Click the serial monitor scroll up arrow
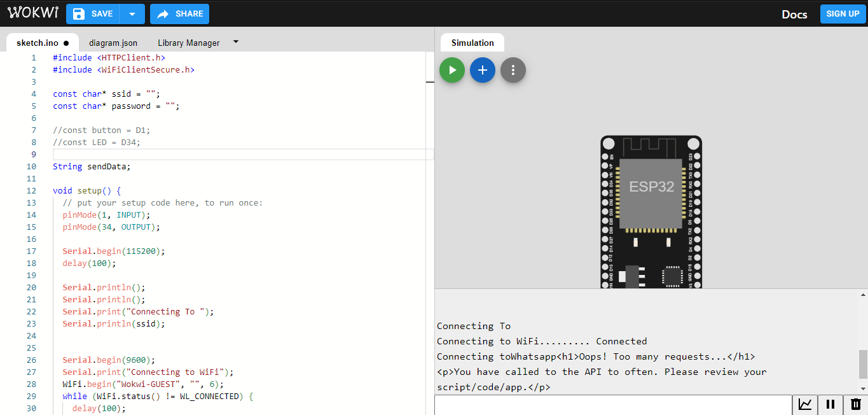The height and width of the screenshot is (415, 868). point(863,295)
